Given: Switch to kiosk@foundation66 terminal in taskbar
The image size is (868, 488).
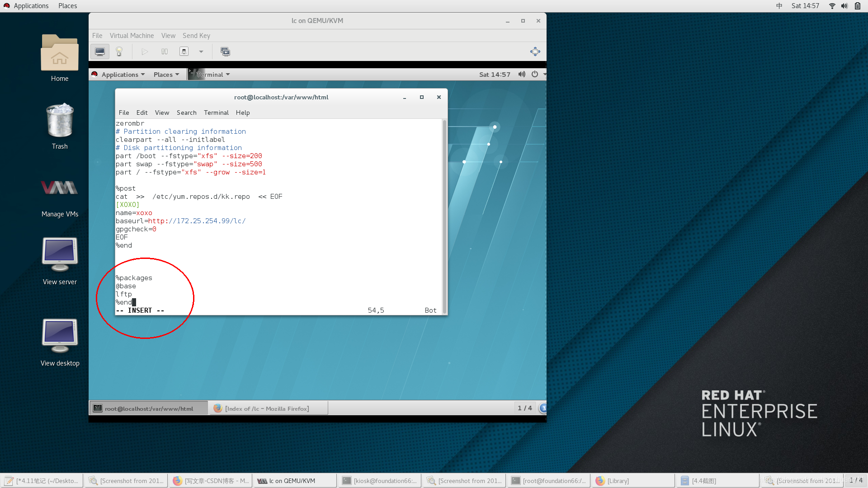Looking at the screenshot, I should click(379, 481).
